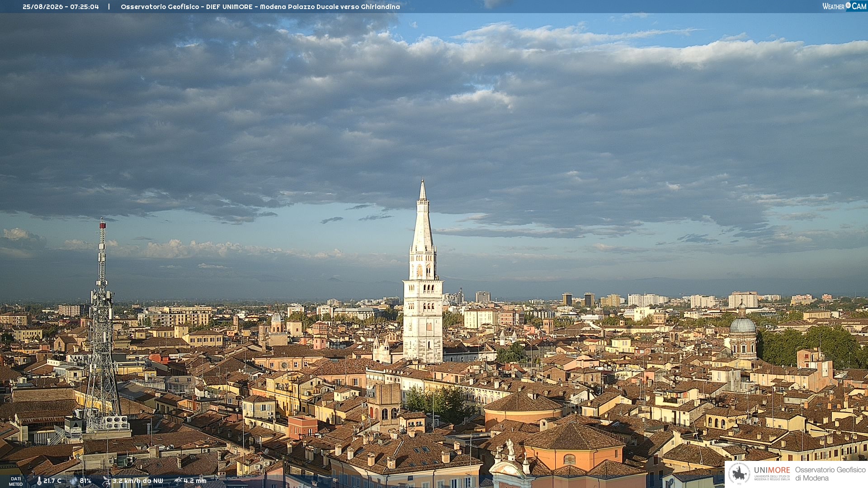The height and width of the screenshot is (488, 868).
Task: Click the wind anemometer icon
Action: tap(106, 481)
